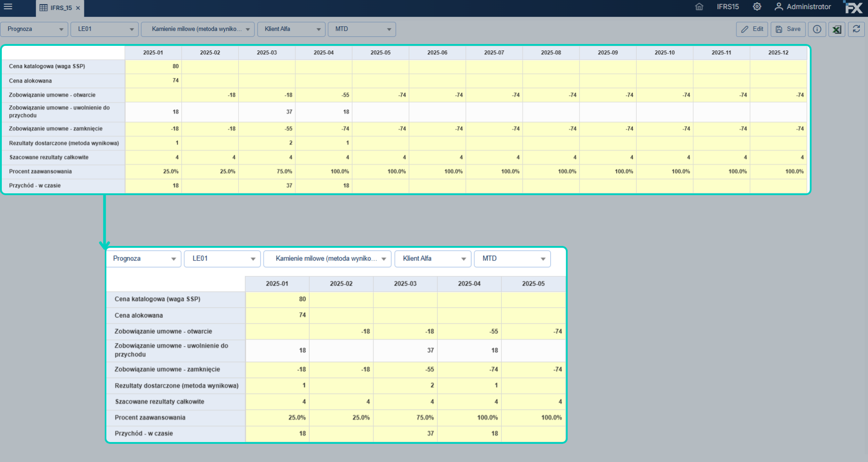
Task: Click the Edit button
Action: tap(752, 29)
